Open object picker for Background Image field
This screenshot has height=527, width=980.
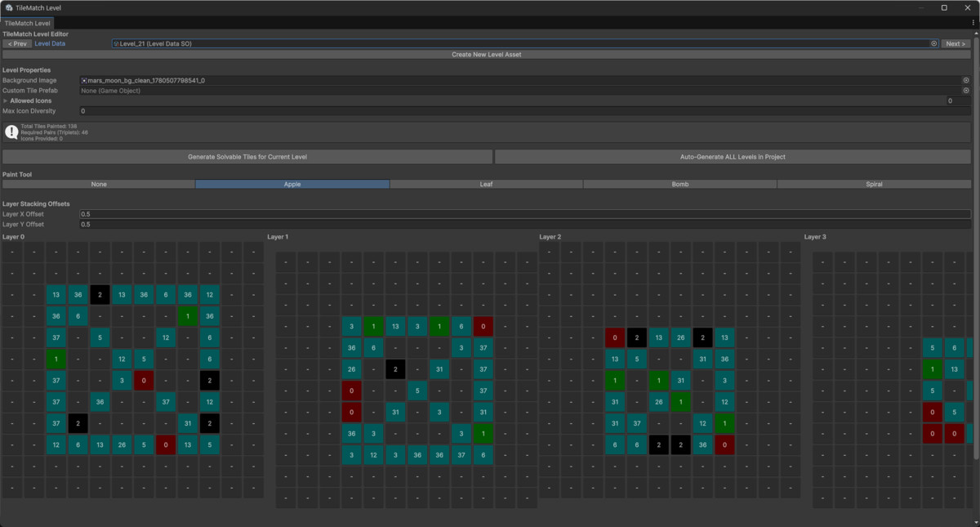coord(965,80)
